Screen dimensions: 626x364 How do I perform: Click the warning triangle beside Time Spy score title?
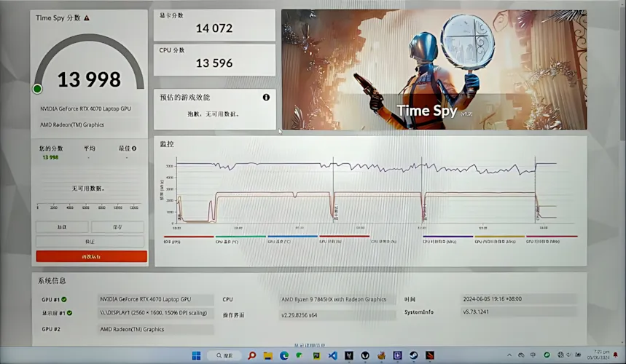87,18
